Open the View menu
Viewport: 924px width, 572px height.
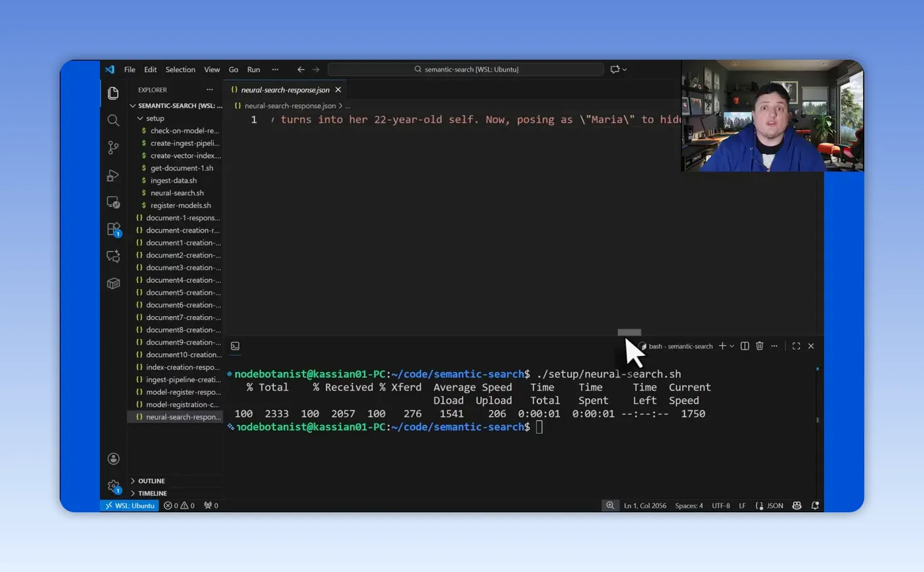point(212,70)
